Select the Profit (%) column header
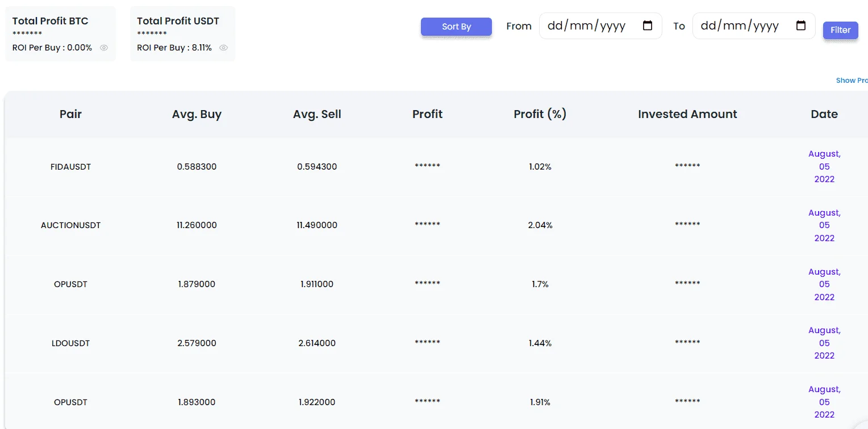This screenshot has height=429, width=868. (540, 114)
